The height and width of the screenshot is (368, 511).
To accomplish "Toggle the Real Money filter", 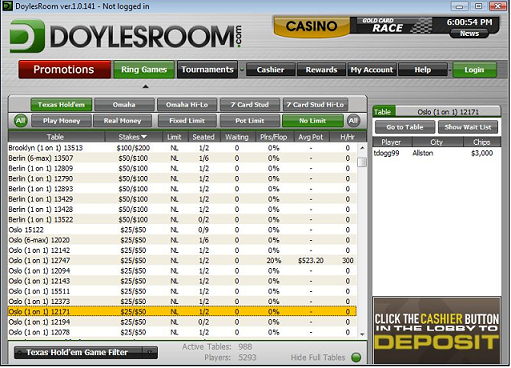I will pos(122,121).
